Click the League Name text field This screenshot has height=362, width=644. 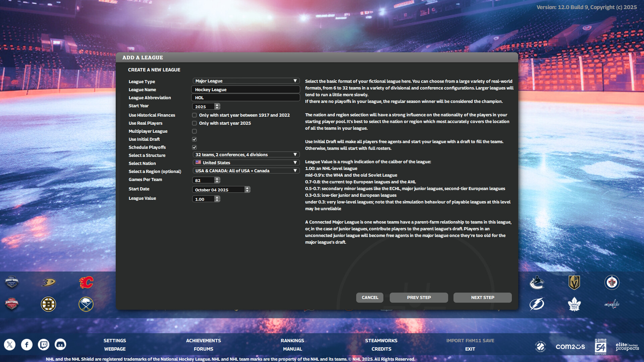[246, 89]
